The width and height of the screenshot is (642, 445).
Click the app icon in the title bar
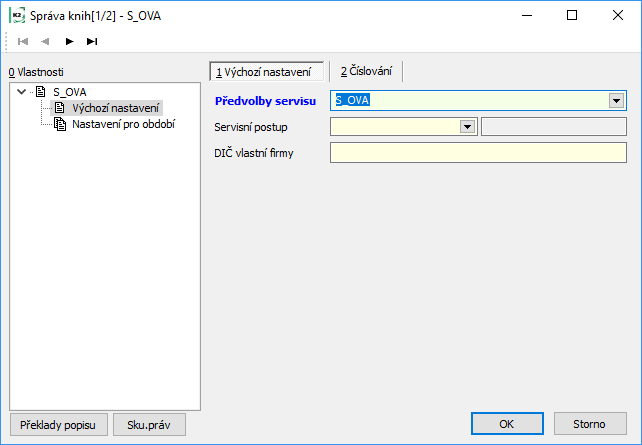pyautogui.click(x=17, y=15)
